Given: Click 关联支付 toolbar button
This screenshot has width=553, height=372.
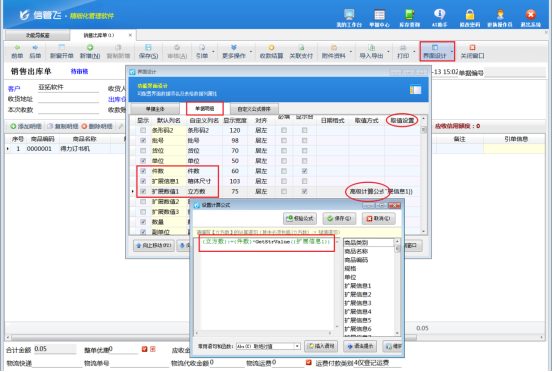Looking at the screenshot, I should (301, 51).
